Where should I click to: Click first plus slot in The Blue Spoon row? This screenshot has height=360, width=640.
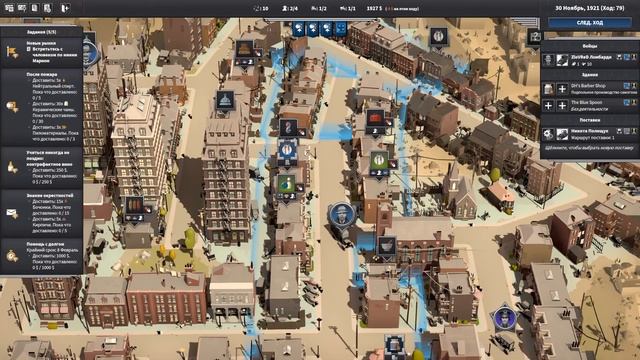click(548, 105)
